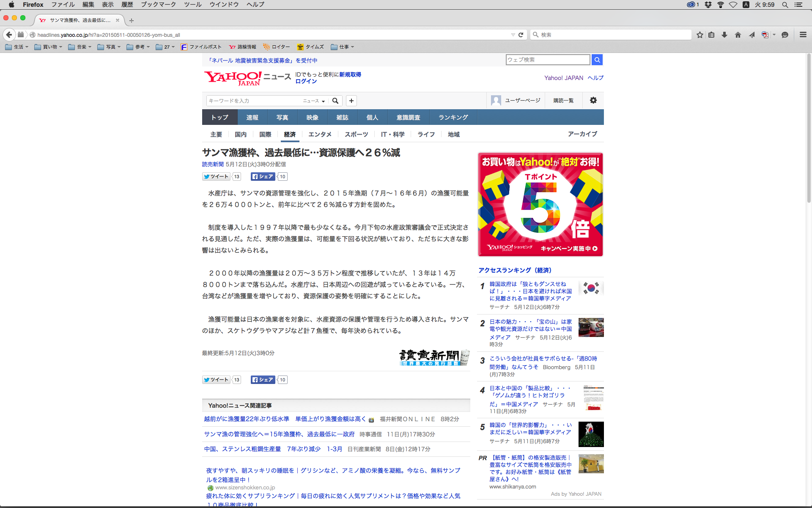The width and height of the screenshot is (812, 508).
Task: Switch to the ランキング tab
Action: [453, 117]
